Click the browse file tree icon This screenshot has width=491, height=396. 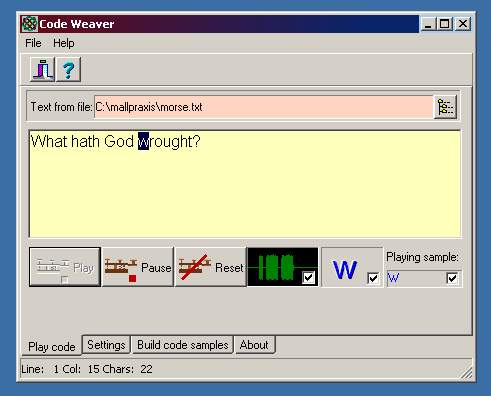[x=446, y=107]
